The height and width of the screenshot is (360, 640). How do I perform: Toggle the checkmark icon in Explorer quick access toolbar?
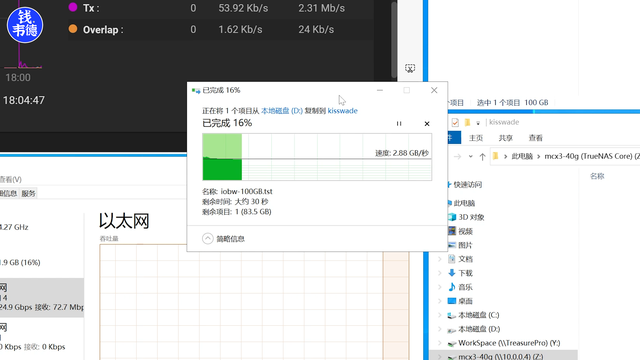click(x=455, y=122)
